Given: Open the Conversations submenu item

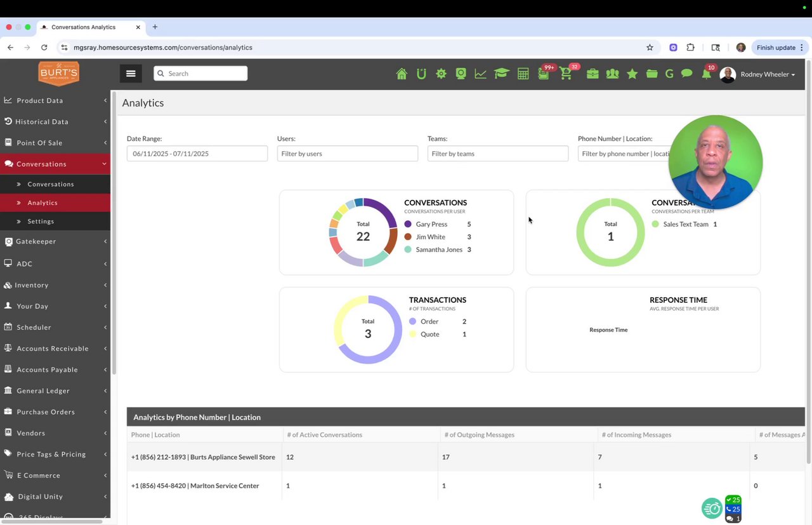Looking at the screenshot, I should click(x=55, y=184).
